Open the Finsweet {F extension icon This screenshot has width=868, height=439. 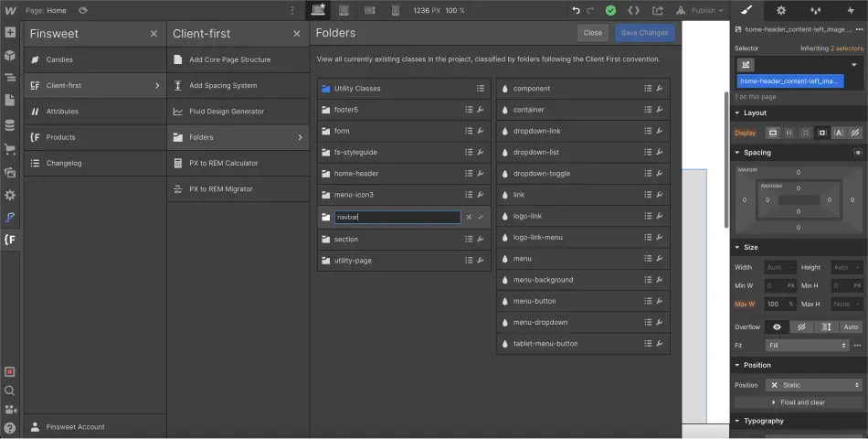click(10, 240)
